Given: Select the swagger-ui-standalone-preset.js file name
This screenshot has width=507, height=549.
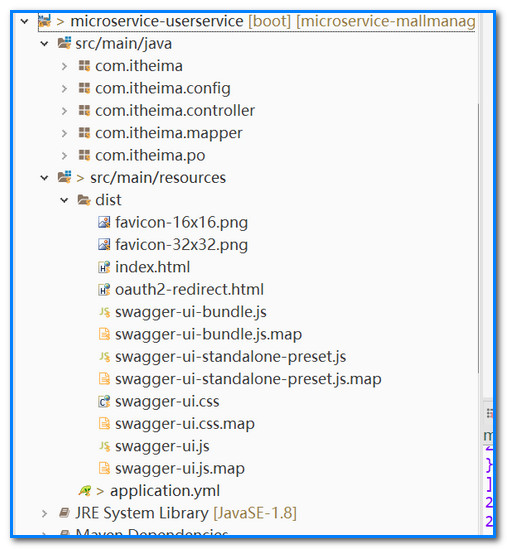Looking at the screenshot, I should coord(230,357).
